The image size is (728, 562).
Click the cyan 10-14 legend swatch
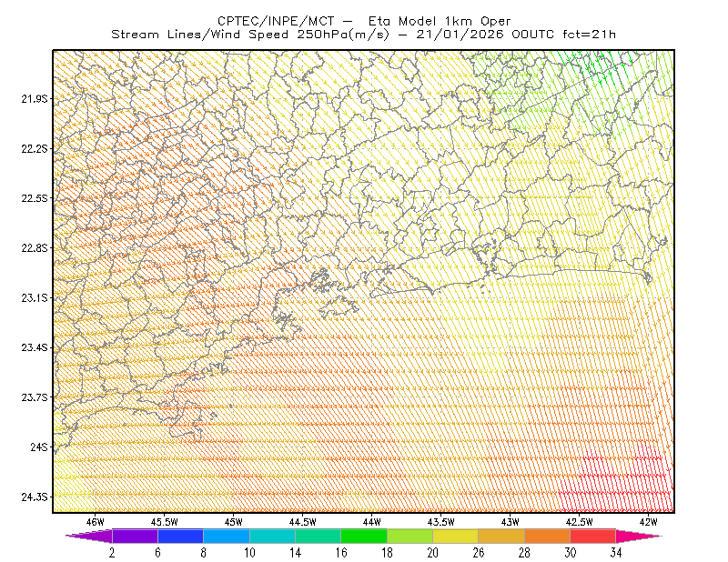tap(272, 536)
